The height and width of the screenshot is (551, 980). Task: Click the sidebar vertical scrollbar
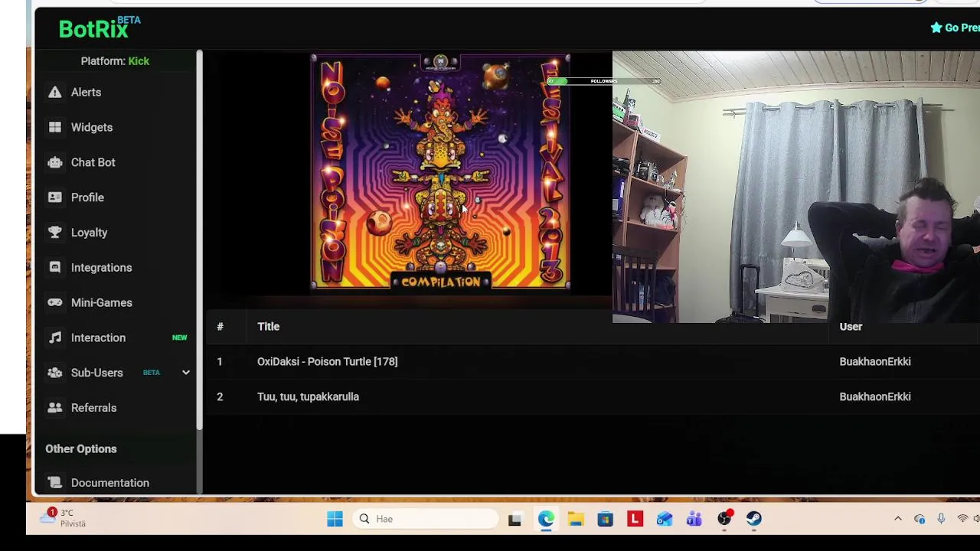(199, 240)
